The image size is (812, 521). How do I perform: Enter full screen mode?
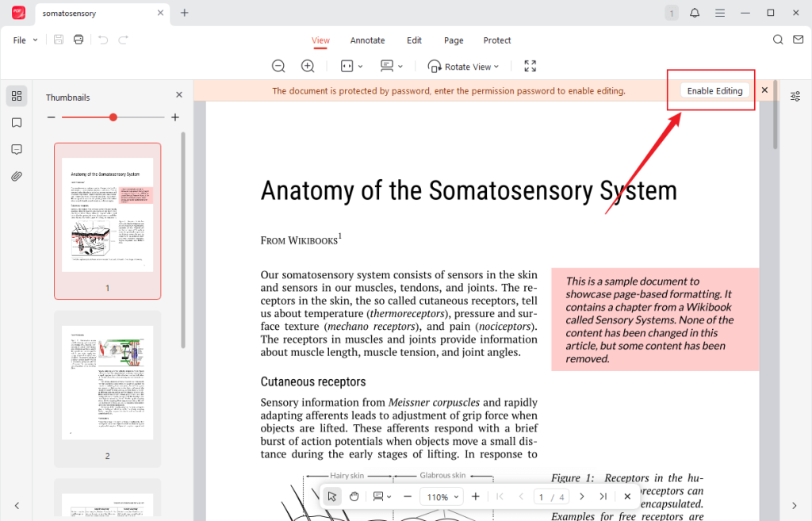pyautogui.click(x=530, y=67)
